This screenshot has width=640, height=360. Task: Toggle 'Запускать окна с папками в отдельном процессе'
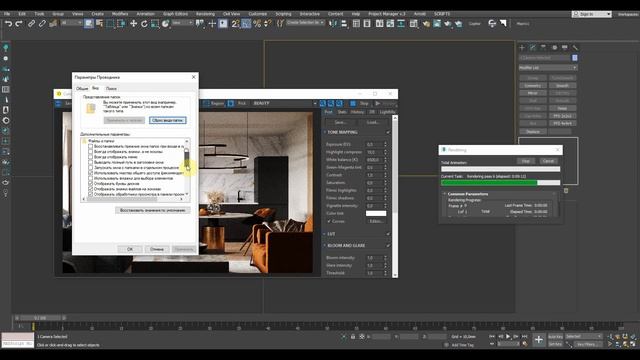tap(91, 167)
